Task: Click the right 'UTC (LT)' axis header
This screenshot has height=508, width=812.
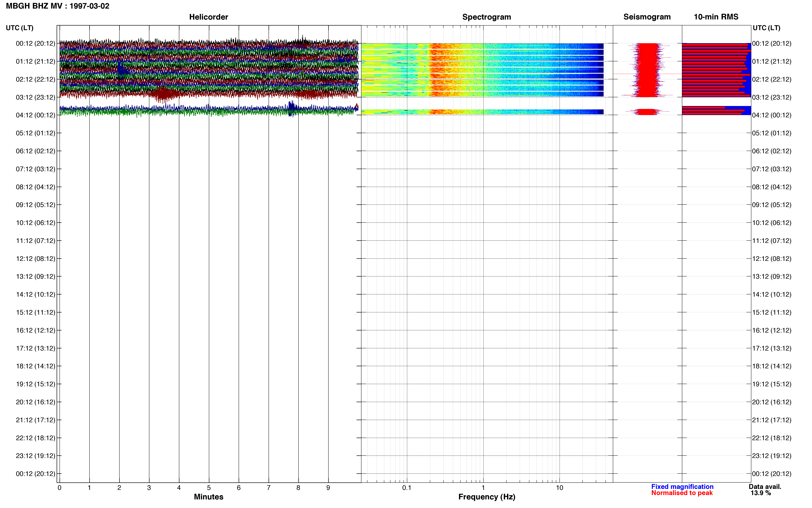Action: 766,28
